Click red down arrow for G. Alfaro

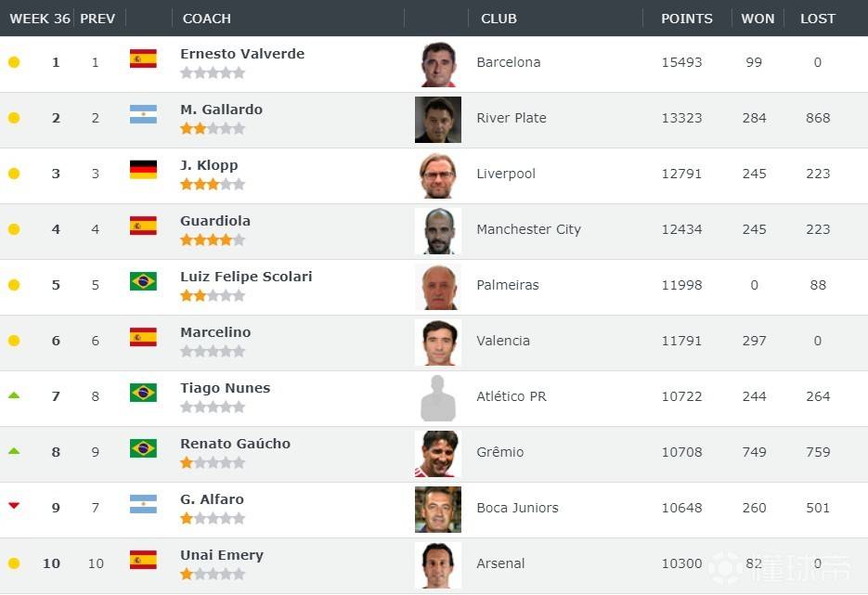(x=14, y=506)
